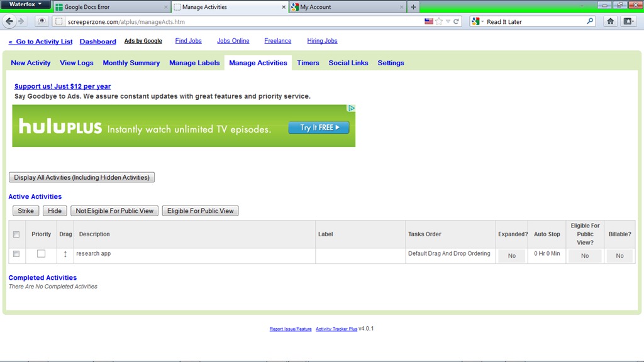This screenshot has width=644, height=362.
Task: Reload the page with the refresh icon
Action: [x=456, y=21]
